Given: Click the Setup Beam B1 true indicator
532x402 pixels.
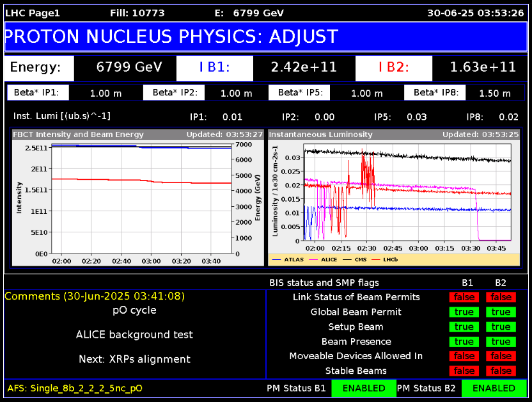Looking at the screenshot, I should 464,326.
